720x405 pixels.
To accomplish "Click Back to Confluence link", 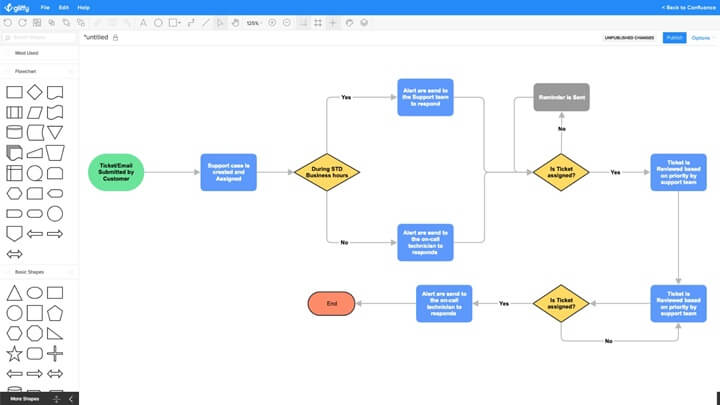I will (x=688, y=7).
